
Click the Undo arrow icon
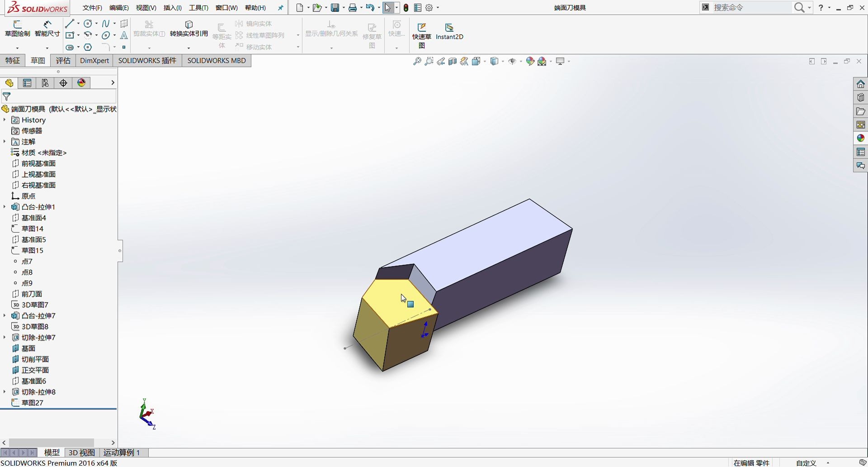pyautogui.click(x=370, y=8)
